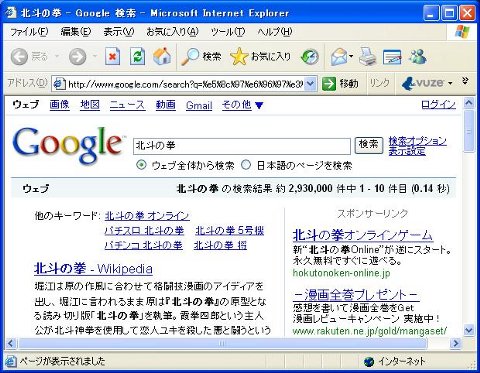Open the お気に入り star toolbar button
This screenshot has width=480, height=373.
(261, 56)
